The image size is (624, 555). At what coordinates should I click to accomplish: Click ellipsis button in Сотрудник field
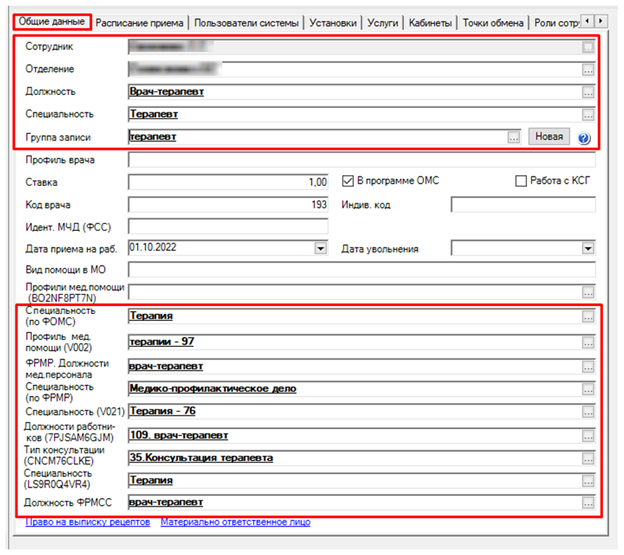pos(588,47)
